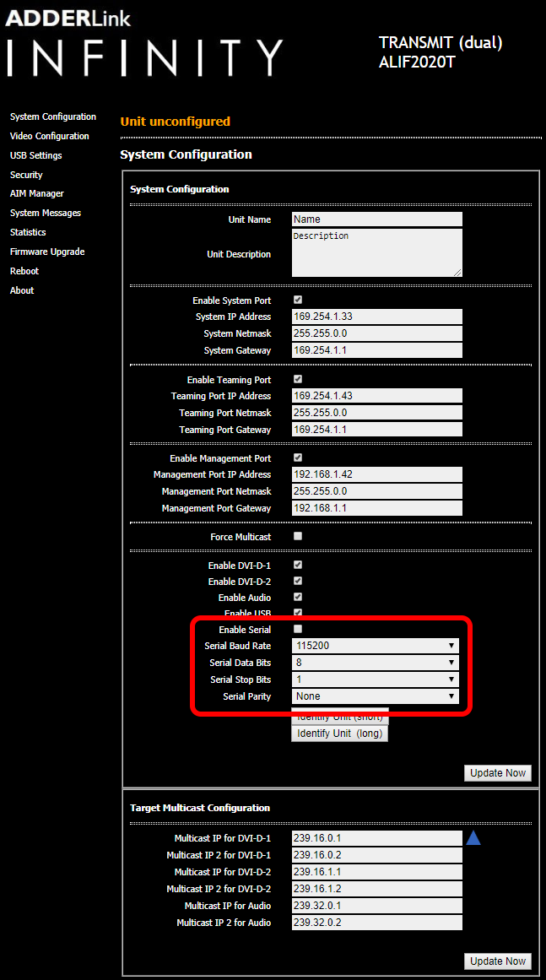The height and width of the screenshot is (980, 546).
Task: Click Identify Unit (long) button
Action: [x=340, y=734]
